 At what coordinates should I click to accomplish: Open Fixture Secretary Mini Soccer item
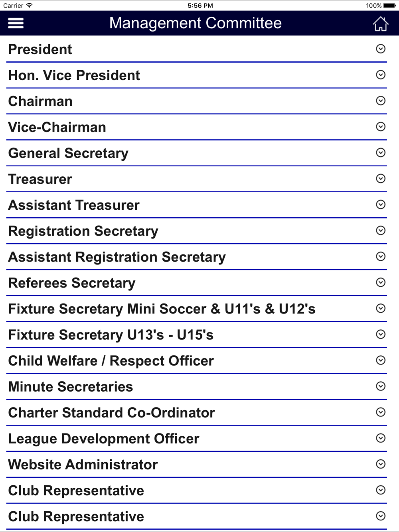tap(197, 309)
